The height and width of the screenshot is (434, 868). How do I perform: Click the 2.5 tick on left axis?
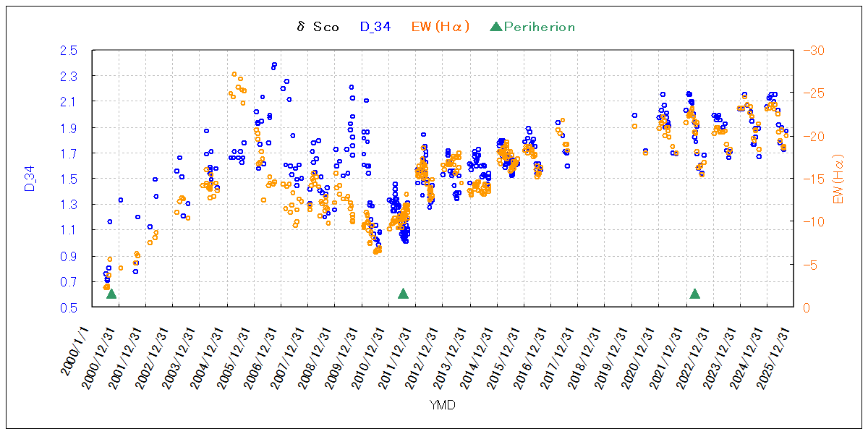pos(69,51)
